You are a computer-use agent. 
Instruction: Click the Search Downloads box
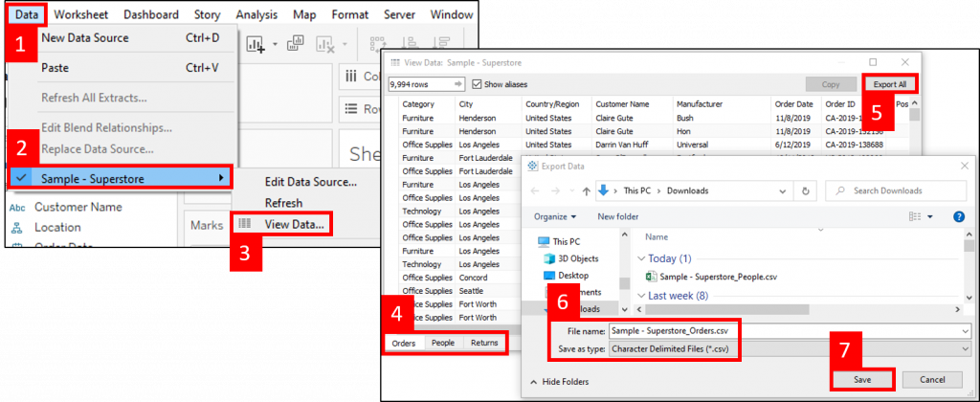[x=896, y=190]
